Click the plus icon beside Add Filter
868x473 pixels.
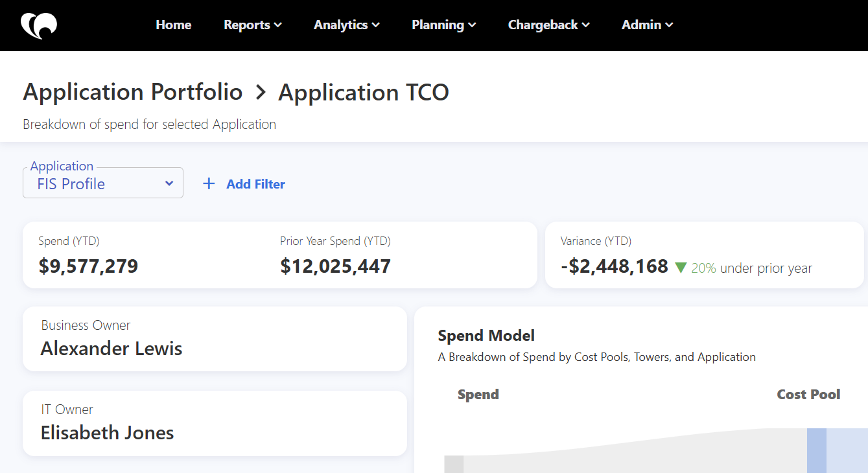tap(209, 184)
